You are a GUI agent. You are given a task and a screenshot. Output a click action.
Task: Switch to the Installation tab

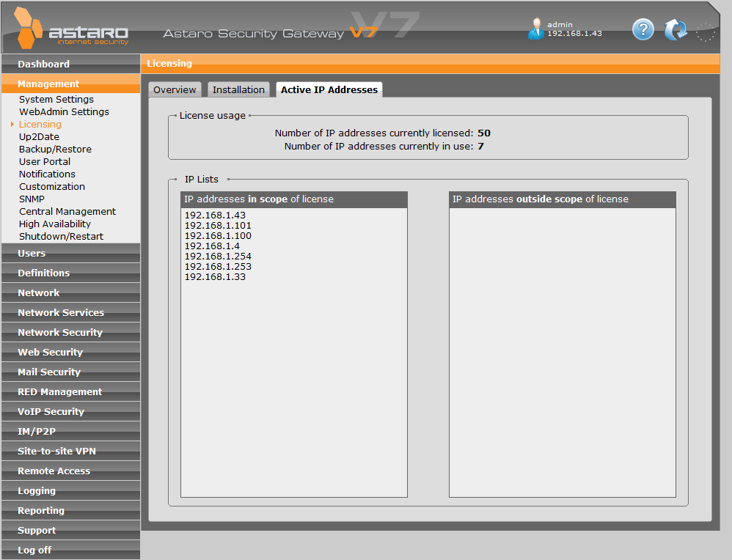point(238,89)
